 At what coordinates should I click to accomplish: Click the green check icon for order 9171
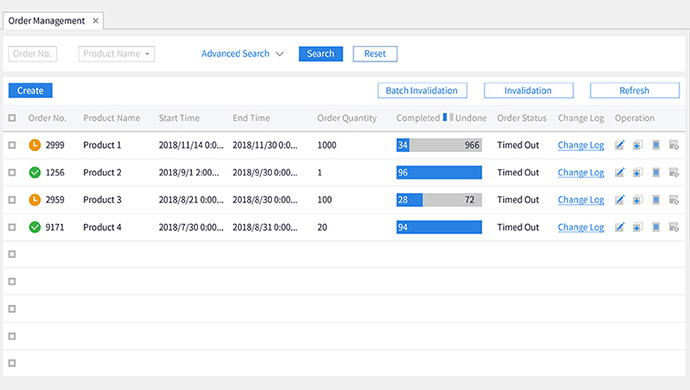tap(35, 227)
